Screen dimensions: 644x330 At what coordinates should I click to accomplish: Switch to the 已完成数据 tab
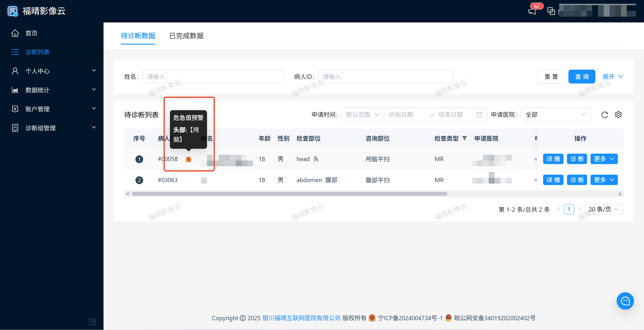pyautogui.click(x=186, y=36)
